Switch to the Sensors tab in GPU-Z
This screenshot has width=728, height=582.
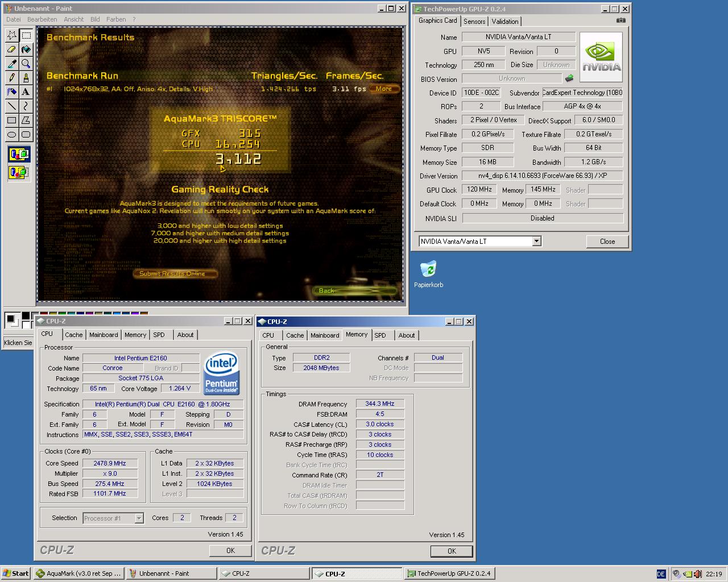click(474, 22)
